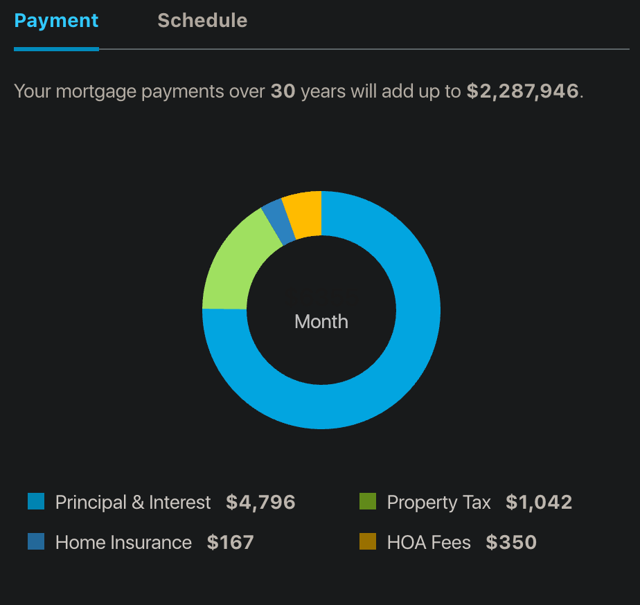Click the Month label inside the donut
Screen dimensions: 640x605
(x=321, y=322)
